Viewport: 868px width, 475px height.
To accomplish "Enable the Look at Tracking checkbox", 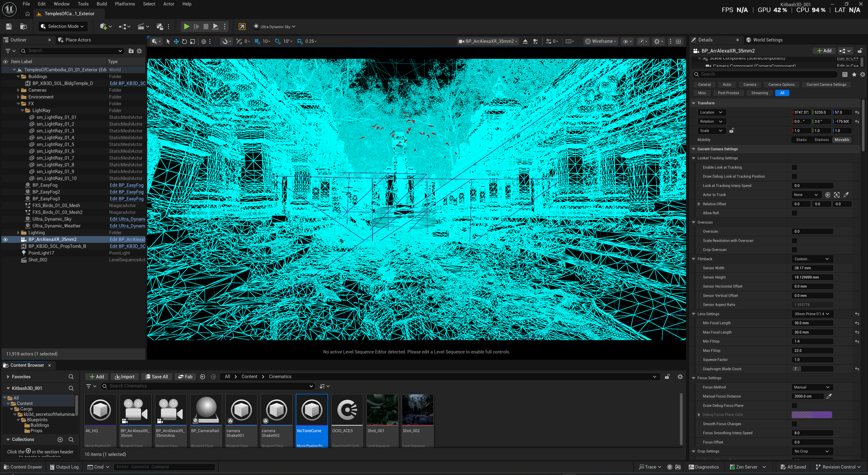I will [x=794, y=167].
